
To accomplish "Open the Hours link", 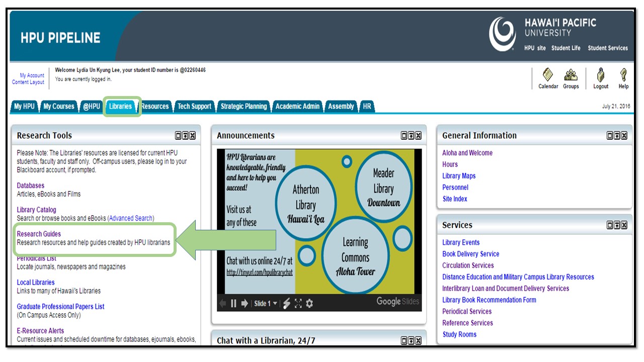I will [x=450, y=164].
